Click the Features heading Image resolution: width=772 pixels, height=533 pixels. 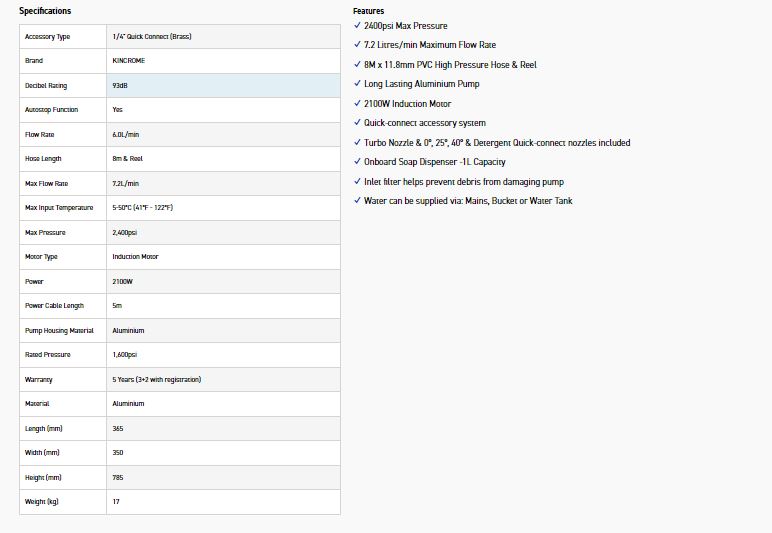pos(368,11)
